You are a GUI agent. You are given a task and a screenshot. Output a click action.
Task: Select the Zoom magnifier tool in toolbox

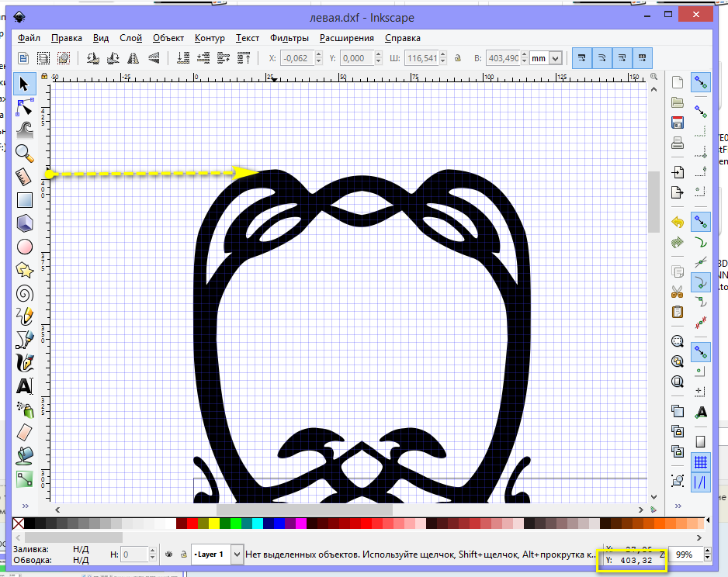[x=24, y=154]
